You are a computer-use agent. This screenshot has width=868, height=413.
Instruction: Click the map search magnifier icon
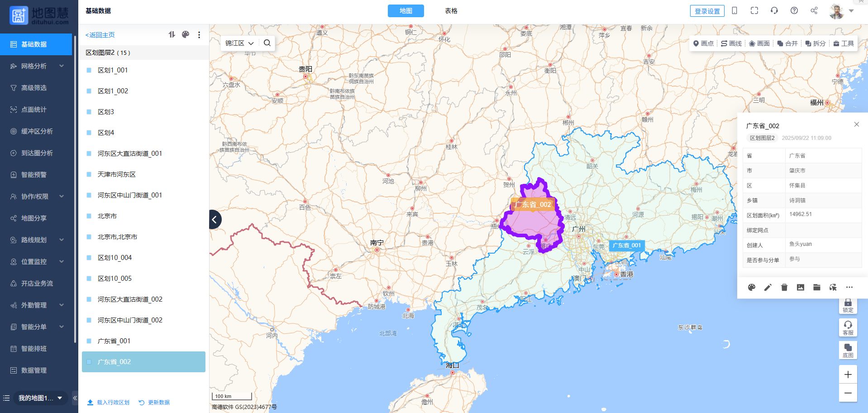point(267,43)
